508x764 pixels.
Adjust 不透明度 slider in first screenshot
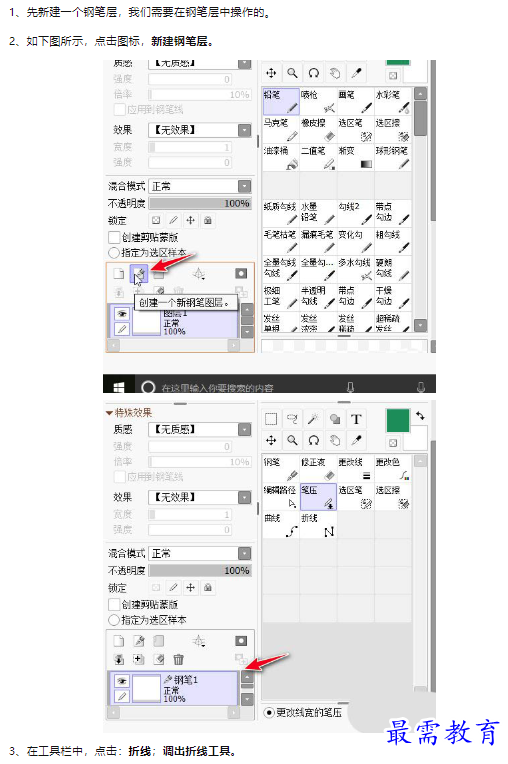point(200,203)
